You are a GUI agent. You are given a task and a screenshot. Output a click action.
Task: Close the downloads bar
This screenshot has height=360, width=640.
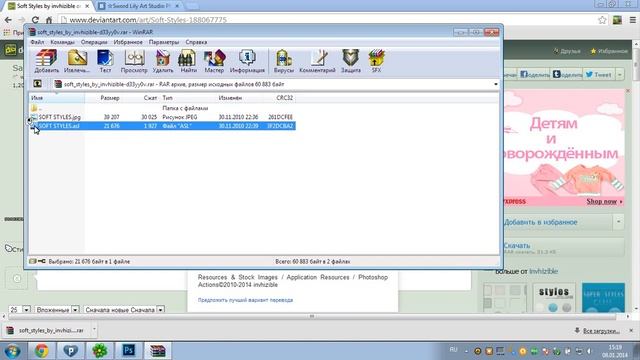(x=631, y=330)
